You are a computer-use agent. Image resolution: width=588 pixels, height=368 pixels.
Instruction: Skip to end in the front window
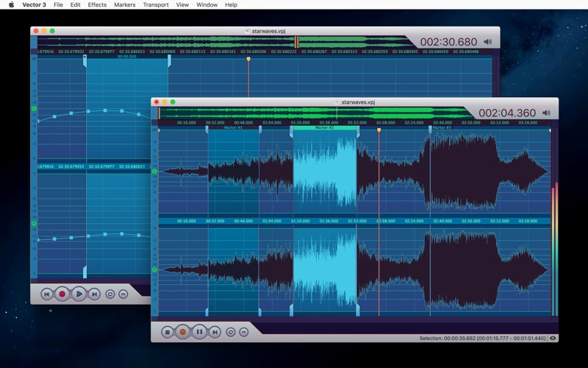click(215, 332)
